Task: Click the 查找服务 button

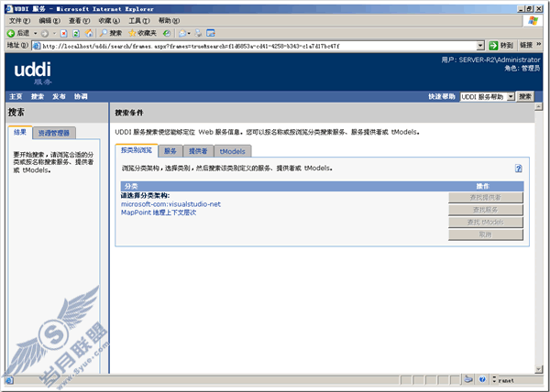Action: coord(486,210)
